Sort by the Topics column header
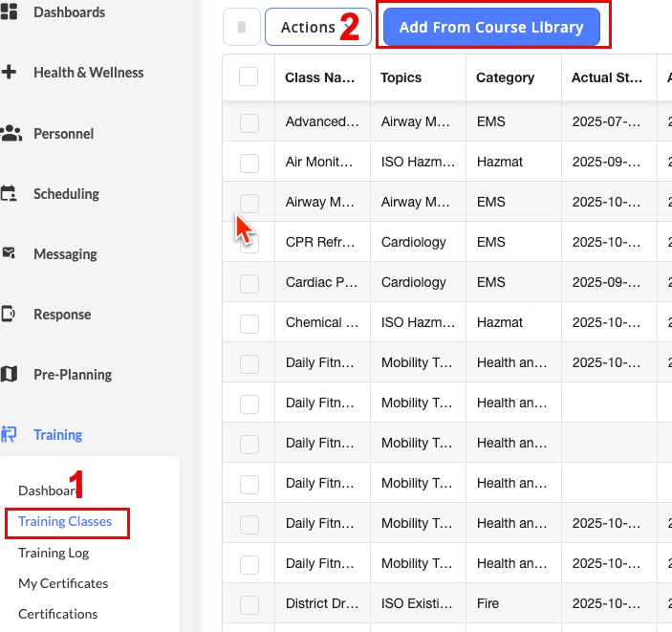 coord(401,78)
